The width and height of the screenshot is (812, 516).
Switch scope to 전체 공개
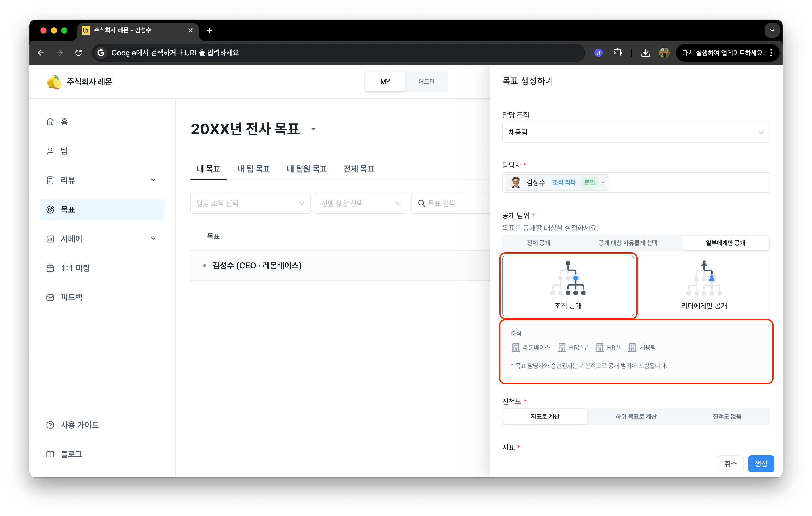(538, 243)
